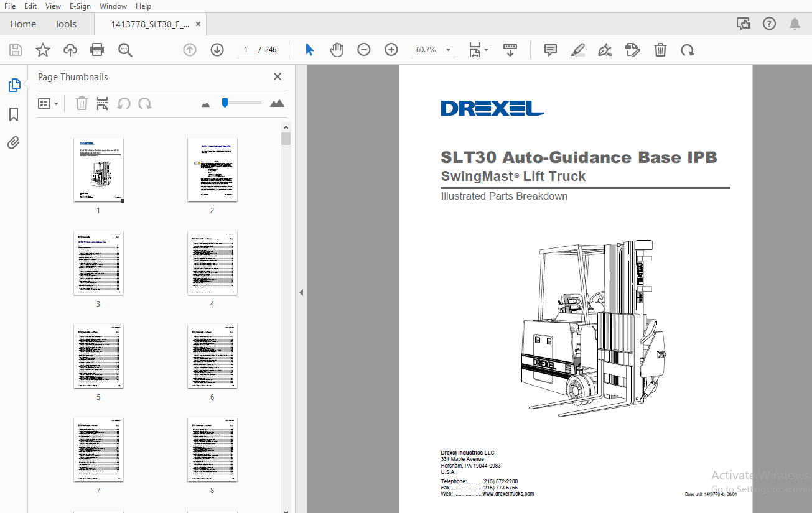
Task: Select the 1413778_SLT30 document tab
Action: (149, 24)
